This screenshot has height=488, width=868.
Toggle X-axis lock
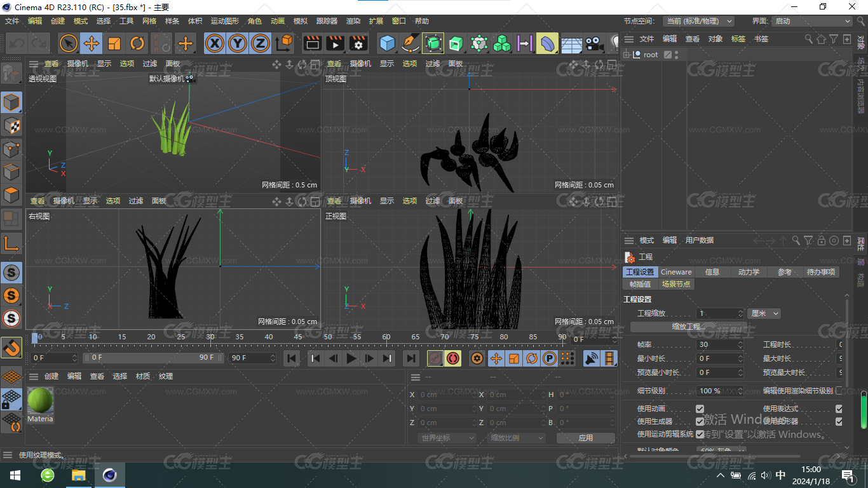pyautogui.click(x=215, y=43)
